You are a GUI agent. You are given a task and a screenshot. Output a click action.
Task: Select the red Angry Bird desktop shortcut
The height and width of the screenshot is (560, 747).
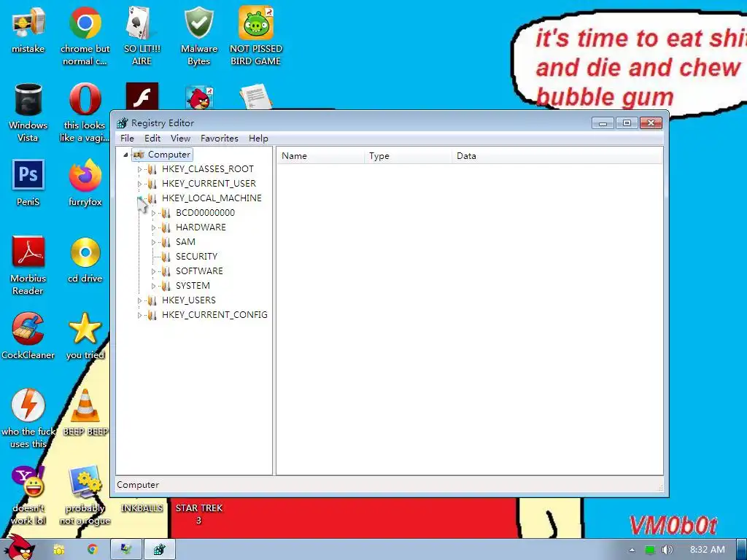point(199,98)
